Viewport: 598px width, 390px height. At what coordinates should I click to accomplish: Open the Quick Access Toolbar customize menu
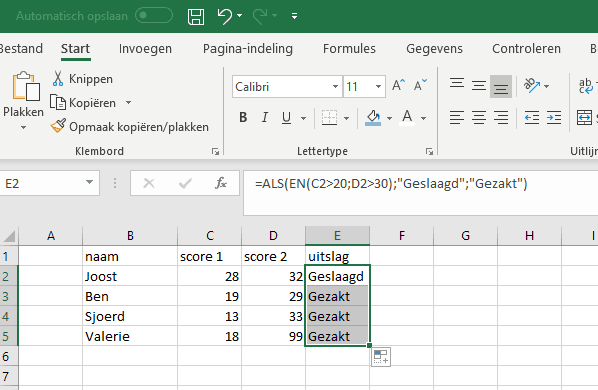point(294,16)
